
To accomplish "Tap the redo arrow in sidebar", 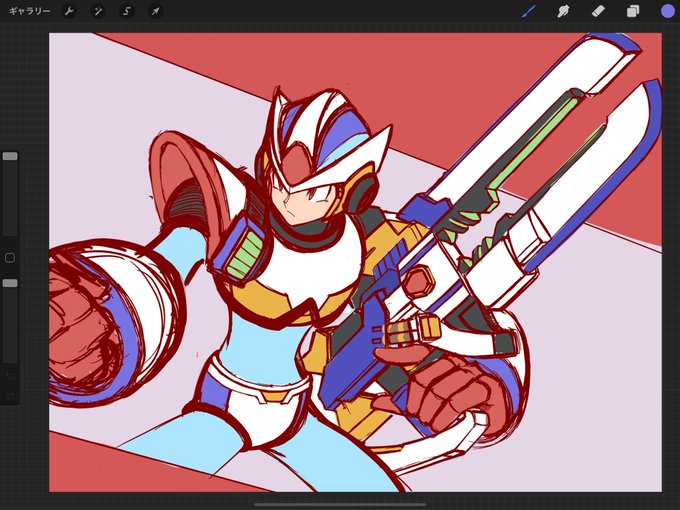I will click(10, 396).
